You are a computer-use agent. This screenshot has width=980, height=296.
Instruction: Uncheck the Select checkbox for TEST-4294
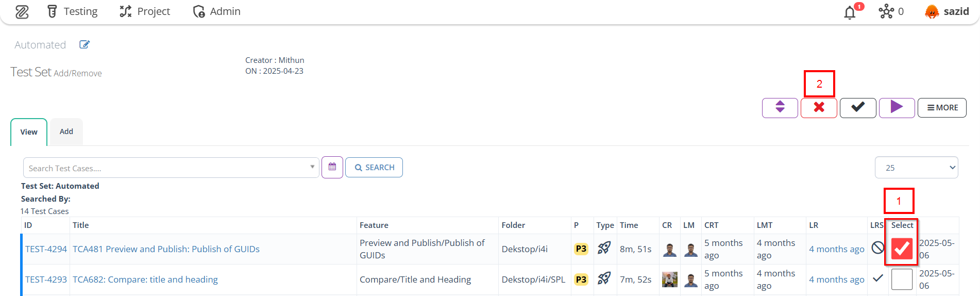(902, 249)
